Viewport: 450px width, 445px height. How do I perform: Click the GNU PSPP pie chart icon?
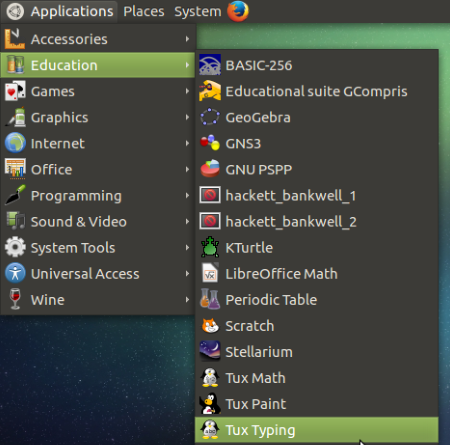210,169
